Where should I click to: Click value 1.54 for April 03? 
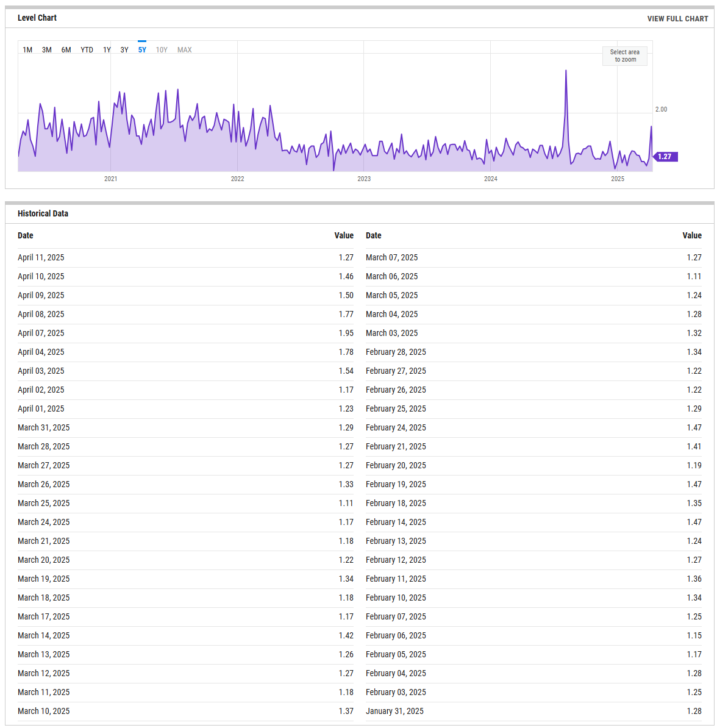tap(346, 371)
